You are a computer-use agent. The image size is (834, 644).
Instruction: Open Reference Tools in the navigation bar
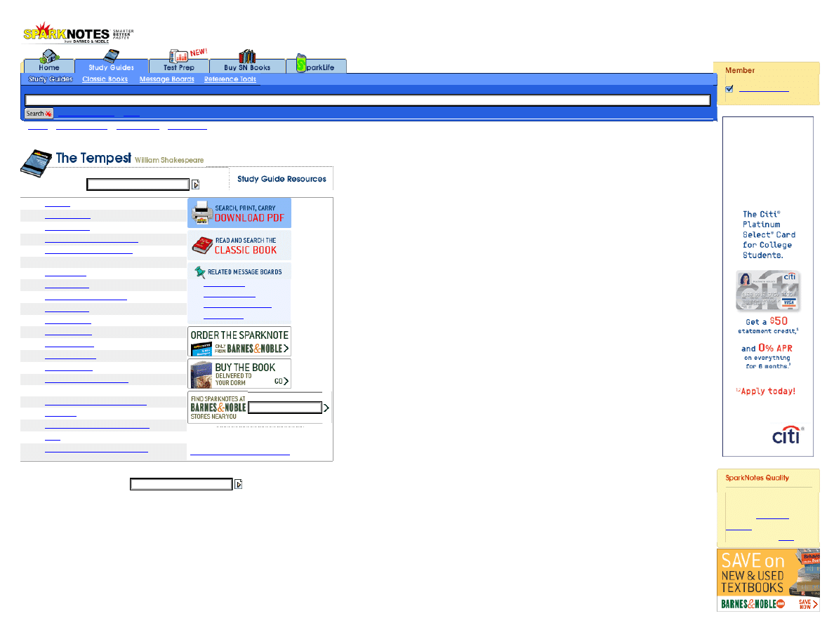[x=230, y=79]
